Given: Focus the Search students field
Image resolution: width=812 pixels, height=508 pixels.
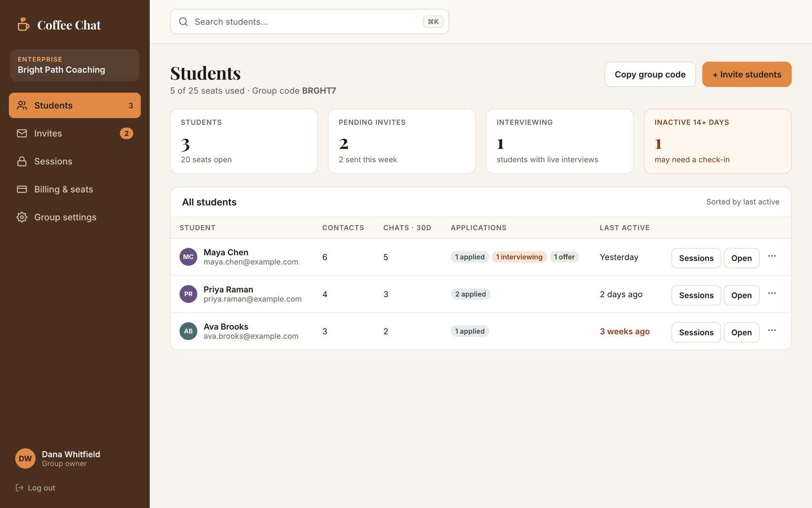Looking at the screenshot, I should 310,22.
